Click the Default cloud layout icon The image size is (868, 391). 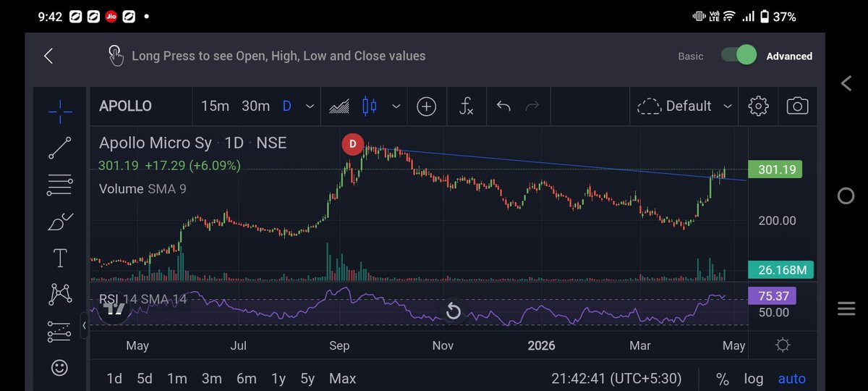pos(649,106)
